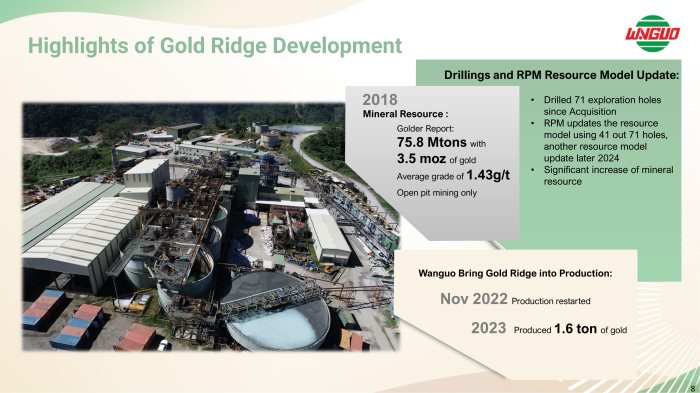Select the Production restarted label
This screenshot has height=393, width=700.
[551, 301]
